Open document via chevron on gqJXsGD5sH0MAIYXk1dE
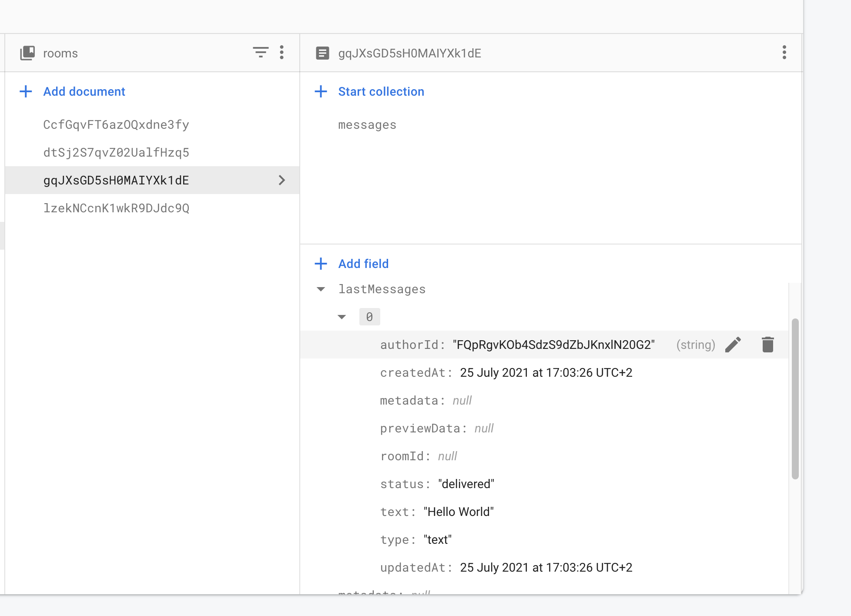Image resolution: width=851 pixels, height=616 pixels. coord(282,180)
